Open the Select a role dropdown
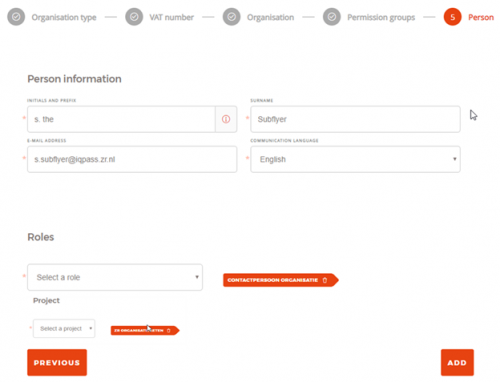 [115, 277]
